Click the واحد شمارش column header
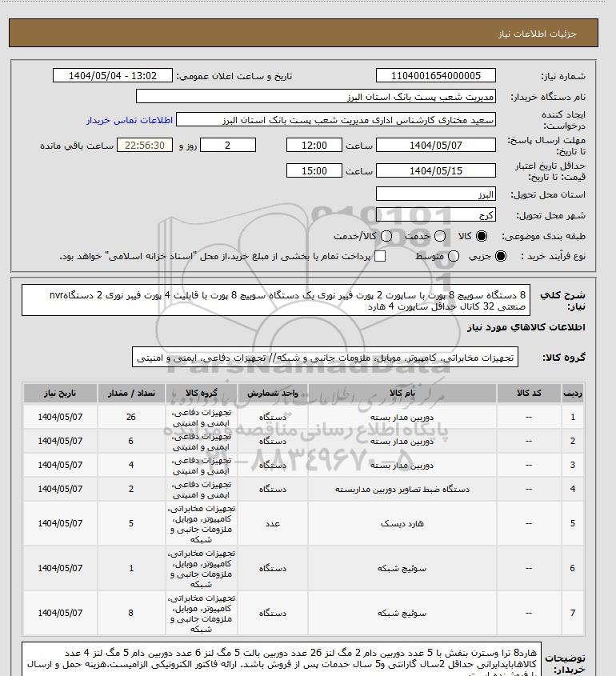 pyautogui.click(x=273, y=393)
